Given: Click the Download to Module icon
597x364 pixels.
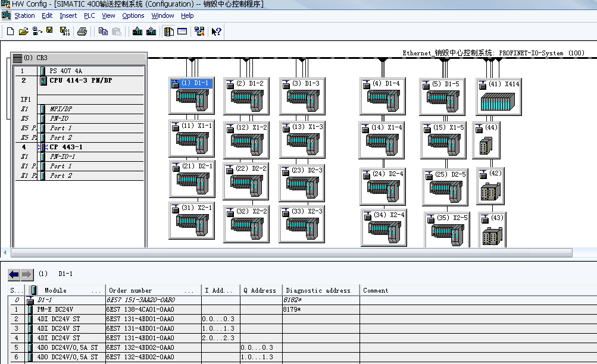Looking at the screenshot, I should pyautogui.click(x=137, y=31).
